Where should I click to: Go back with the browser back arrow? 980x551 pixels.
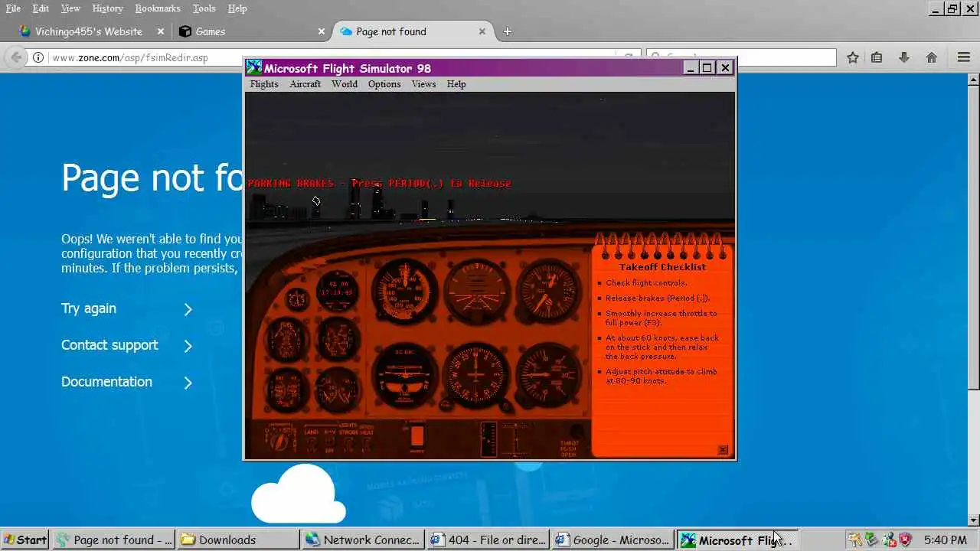[x=16, y=57]
